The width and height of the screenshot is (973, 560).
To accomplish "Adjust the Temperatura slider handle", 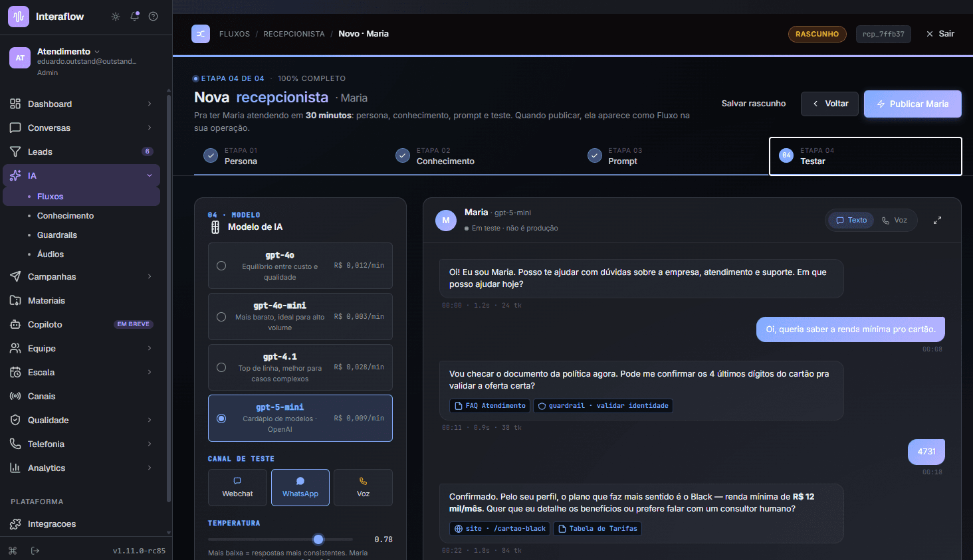I will coord(318,539).
